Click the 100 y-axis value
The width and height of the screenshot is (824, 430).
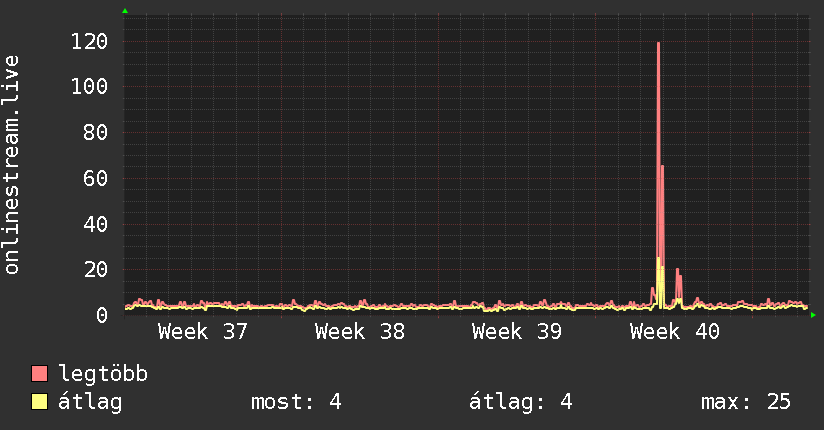89,87
